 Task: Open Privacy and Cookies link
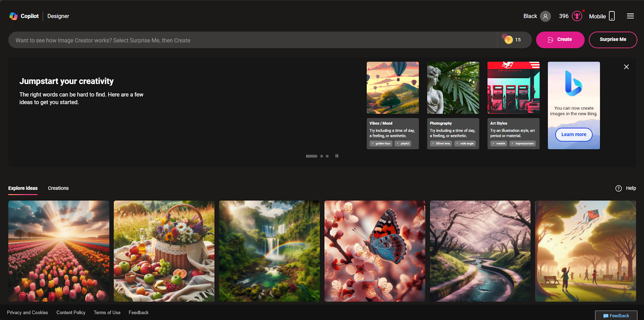[27, 313]
